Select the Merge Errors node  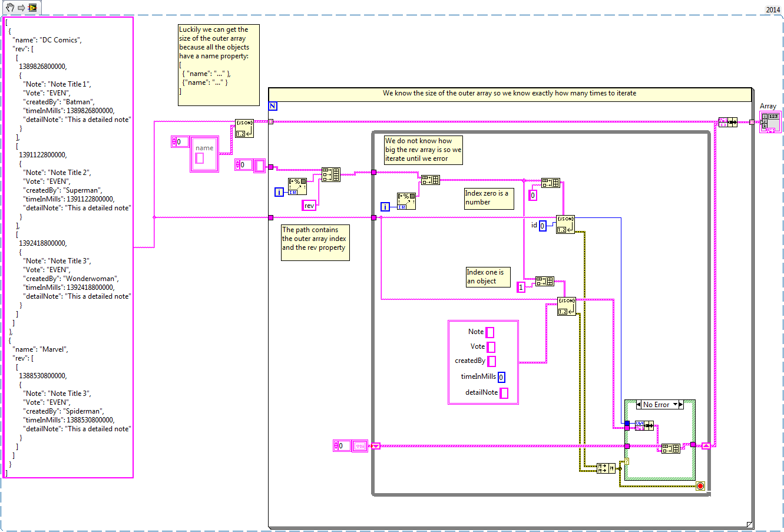[606, 468]
